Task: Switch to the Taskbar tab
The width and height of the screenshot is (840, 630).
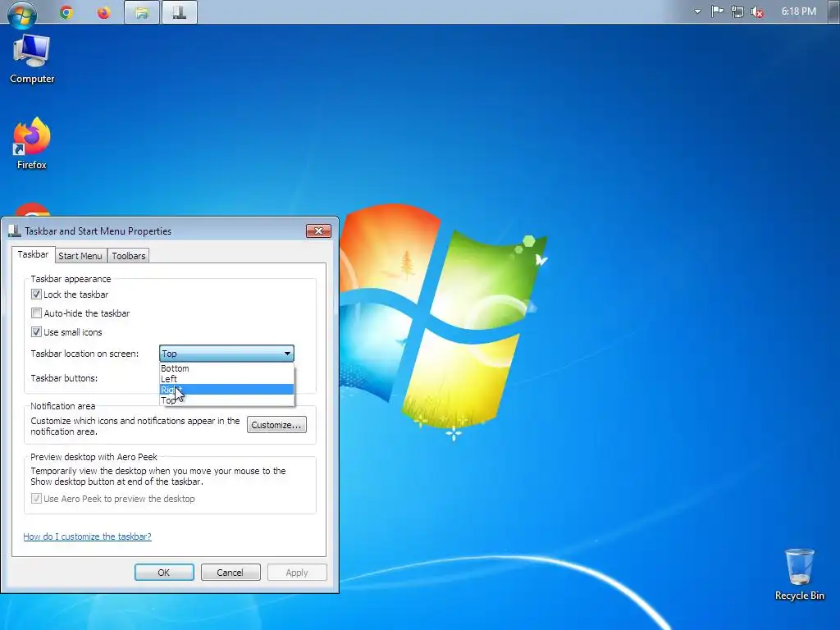Action: pyautogui.click(x=33, y=254)
